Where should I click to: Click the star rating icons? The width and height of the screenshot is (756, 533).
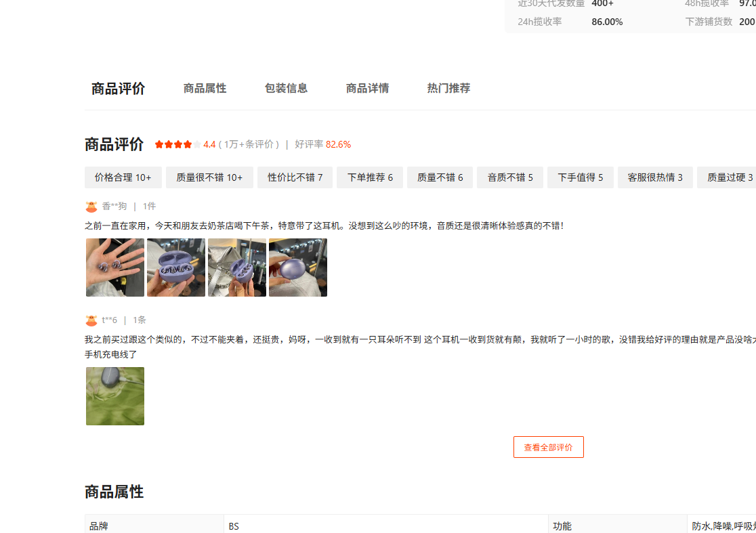coord(177,144)
